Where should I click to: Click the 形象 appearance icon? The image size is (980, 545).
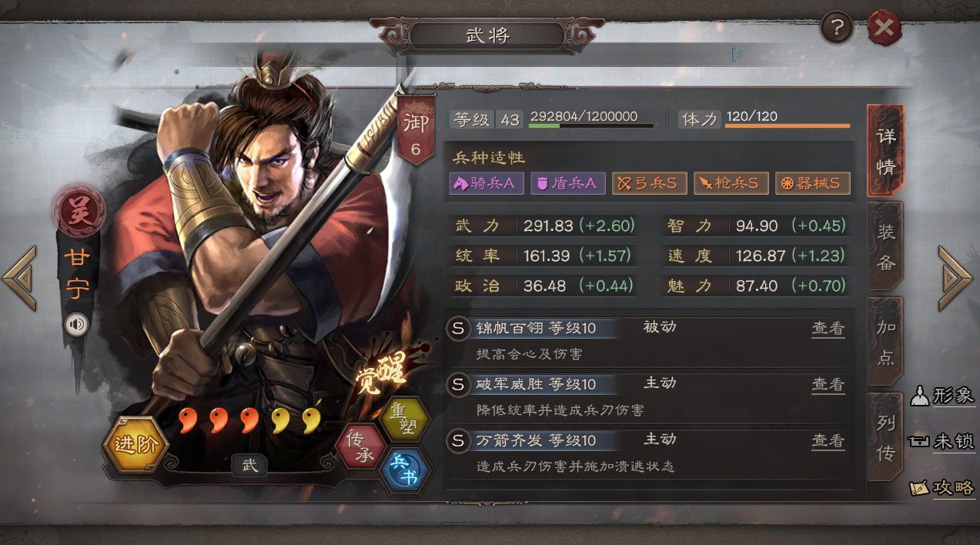(942, 396)
